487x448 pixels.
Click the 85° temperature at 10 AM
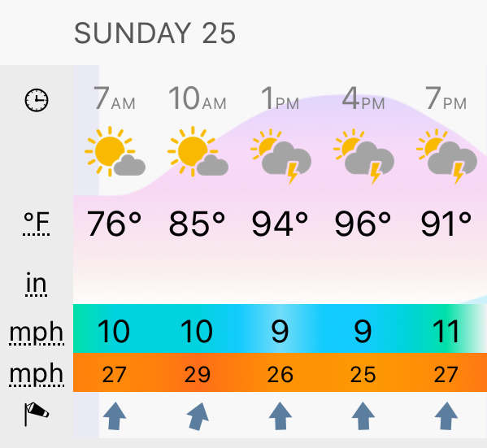[x=197, y=224]
